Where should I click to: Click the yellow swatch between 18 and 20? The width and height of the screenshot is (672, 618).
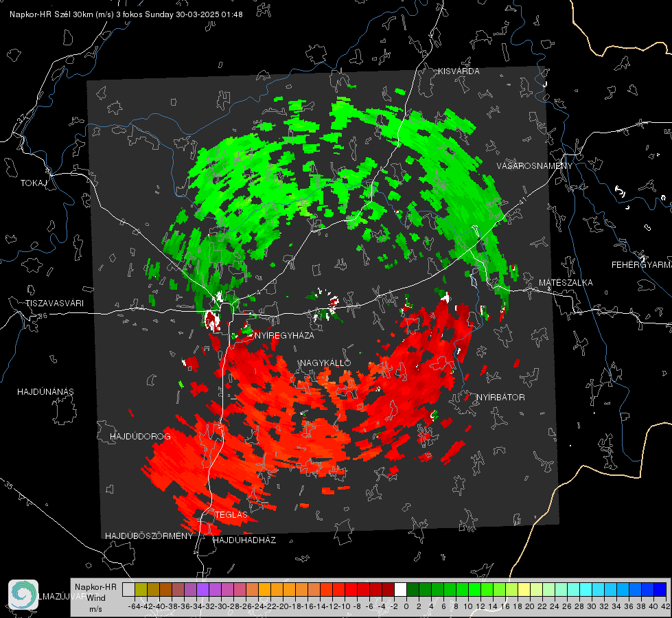click(x=524, y=590)
